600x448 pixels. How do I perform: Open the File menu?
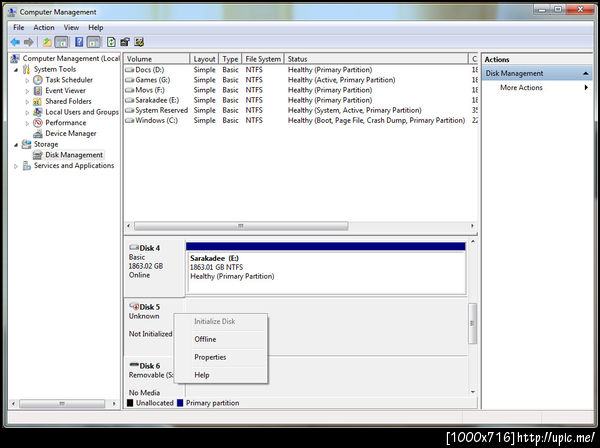[18, 28]
